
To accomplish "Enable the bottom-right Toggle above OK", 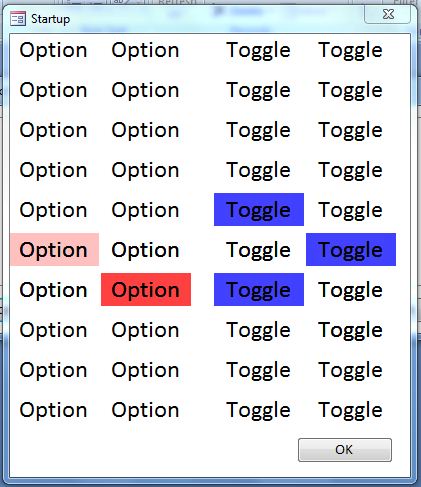I will point(351,410).
